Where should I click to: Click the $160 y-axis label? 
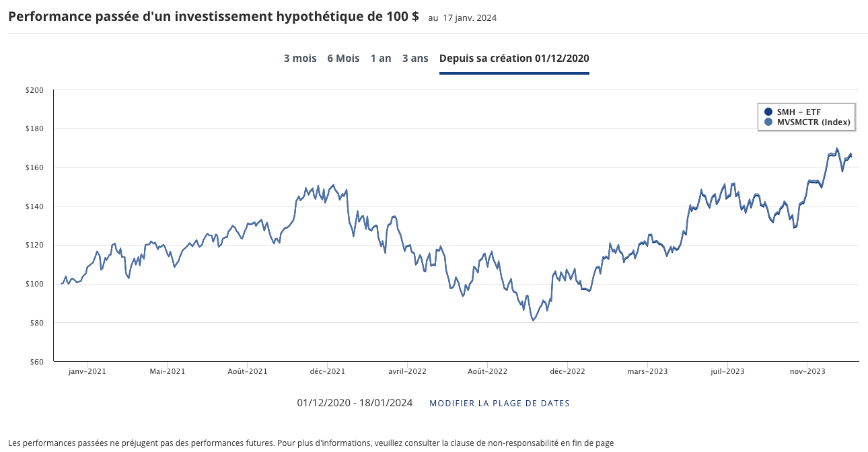tap(34, 167)
